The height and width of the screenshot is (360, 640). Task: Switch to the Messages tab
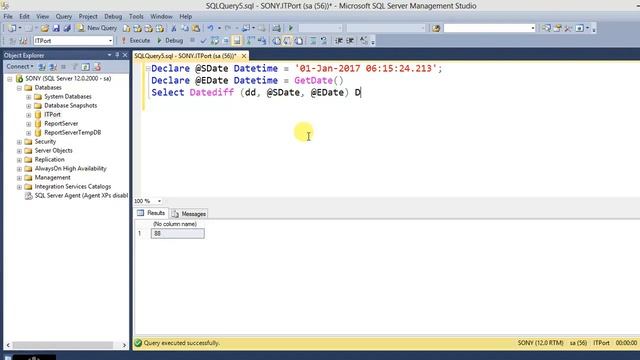click(189, 213)
